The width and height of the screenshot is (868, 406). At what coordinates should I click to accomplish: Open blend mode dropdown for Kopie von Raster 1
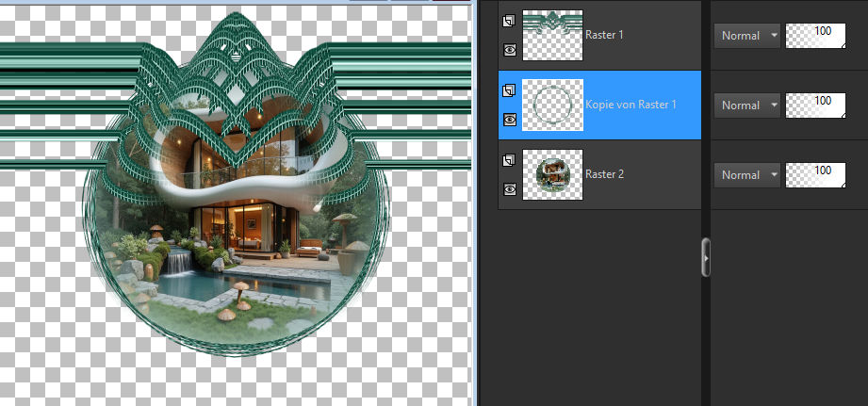pyautogui.click(x=747, y=106)
